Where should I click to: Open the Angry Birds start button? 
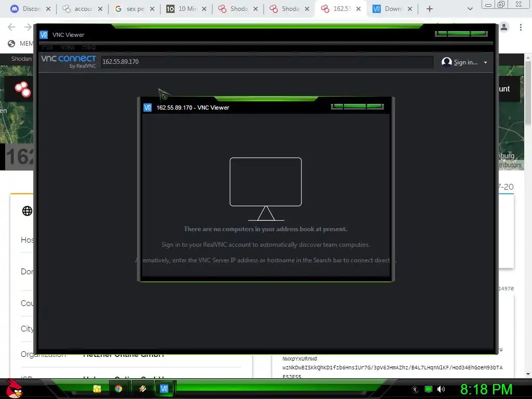coord(14,389)
